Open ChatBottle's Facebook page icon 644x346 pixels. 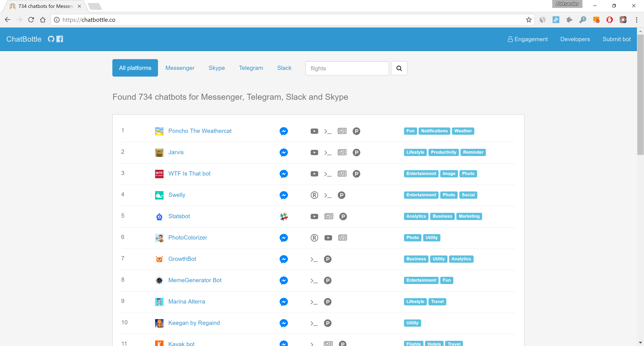point(60,39)
